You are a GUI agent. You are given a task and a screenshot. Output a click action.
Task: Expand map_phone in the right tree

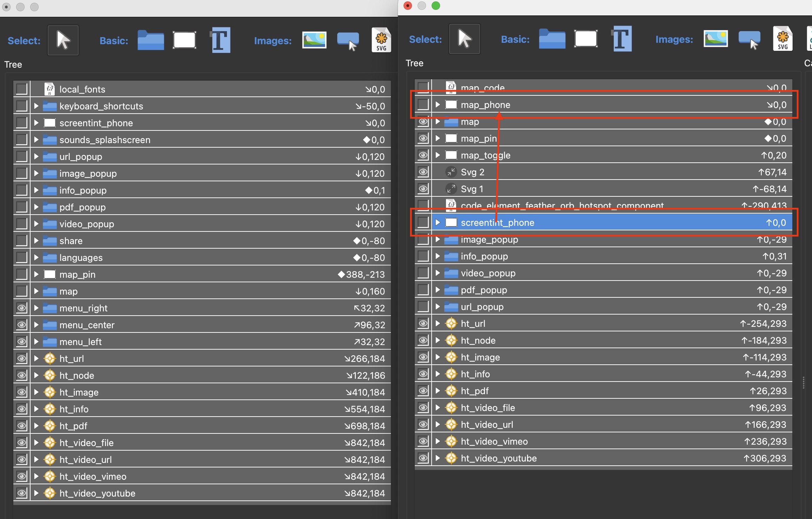(438, 105)
